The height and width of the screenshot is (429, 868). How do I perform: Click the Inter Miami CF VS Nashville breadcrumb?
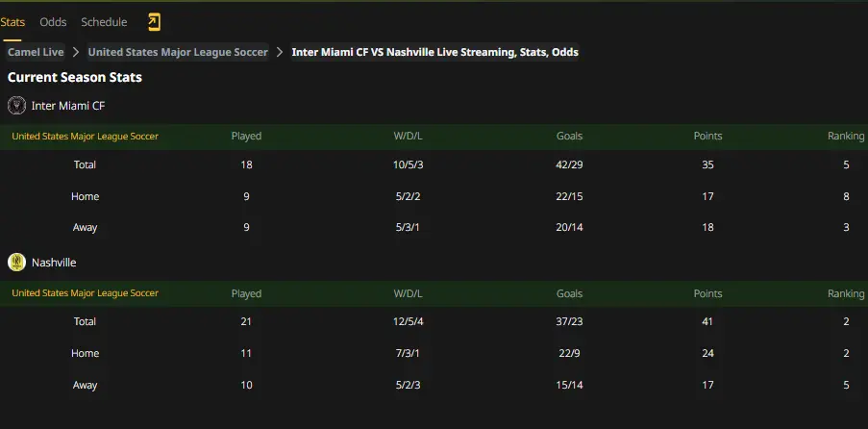coord(435,52)
